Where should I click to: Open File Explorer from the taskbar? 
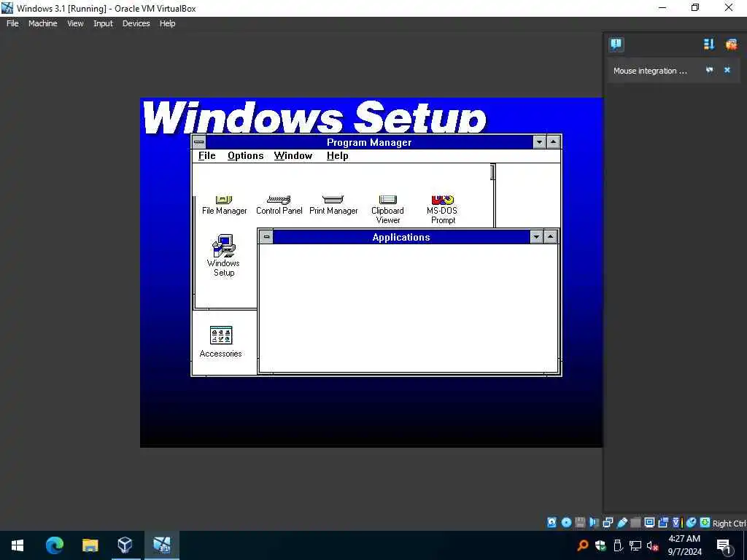pos(90,545)
